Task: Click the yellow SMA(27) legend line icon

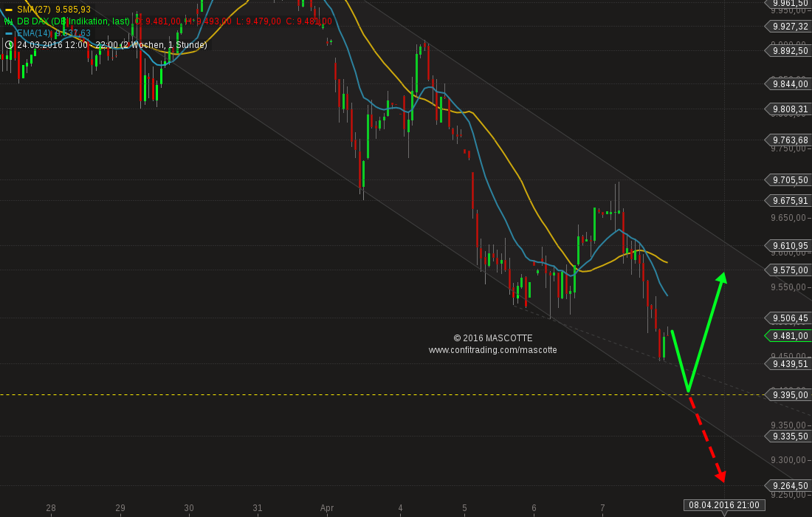Action: (8, 10)
